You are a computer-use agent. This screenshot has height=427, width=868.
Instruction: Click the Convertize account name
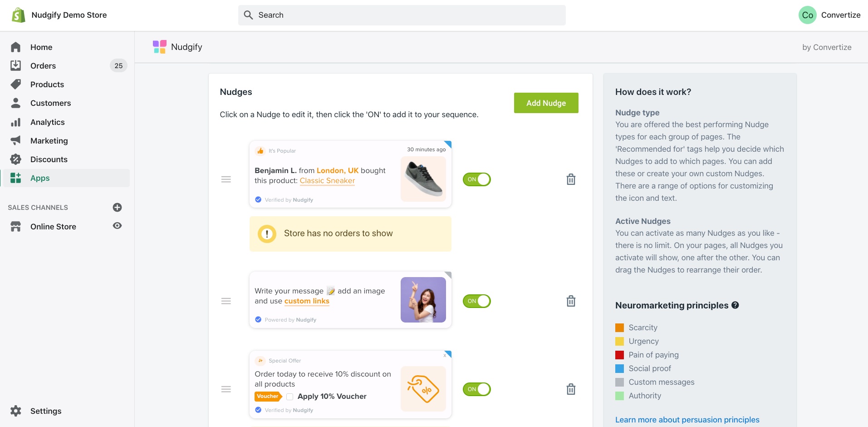(841, 15)
